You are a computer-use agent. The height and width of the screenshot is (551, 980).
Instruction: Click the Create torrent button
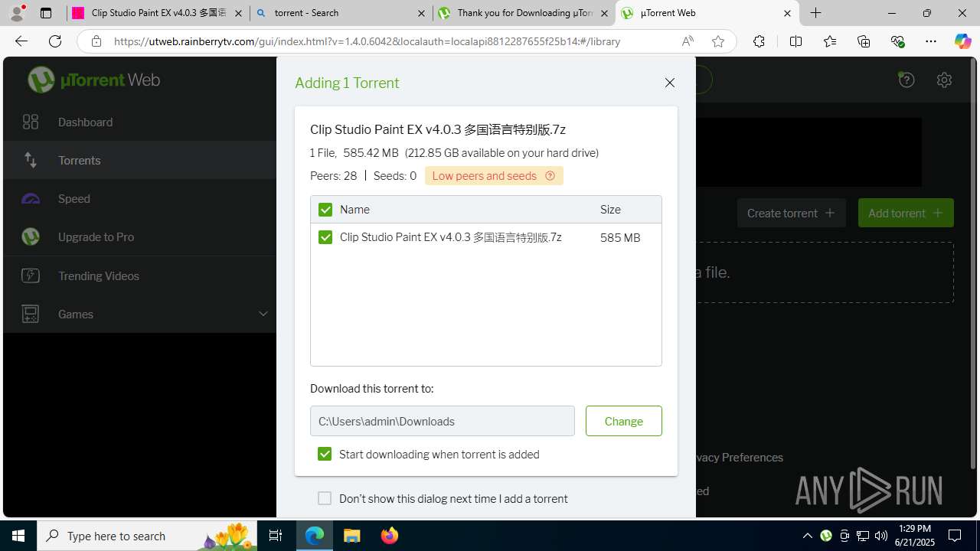click(x=791, y=213)
